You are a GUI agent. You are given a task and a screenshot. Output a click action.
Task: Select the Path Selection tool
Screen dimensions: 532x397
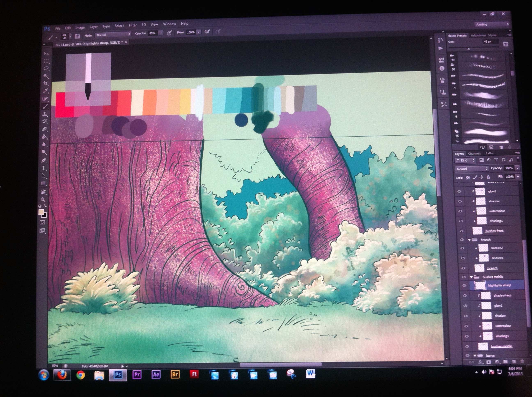pos(44,175)
